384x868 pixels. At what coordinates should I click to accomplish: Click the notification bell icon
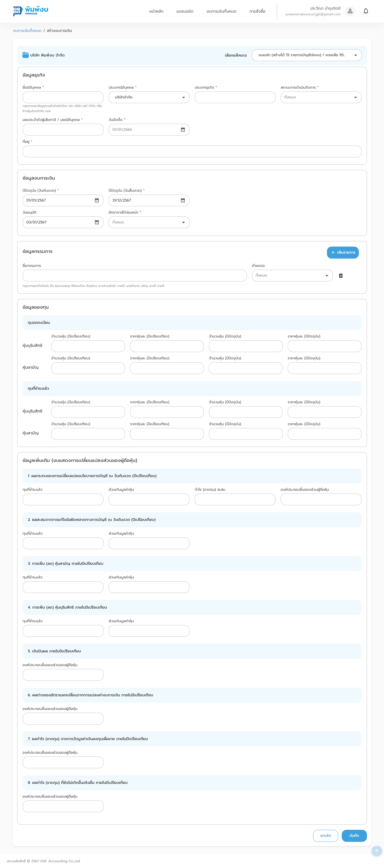coord(366,11)
